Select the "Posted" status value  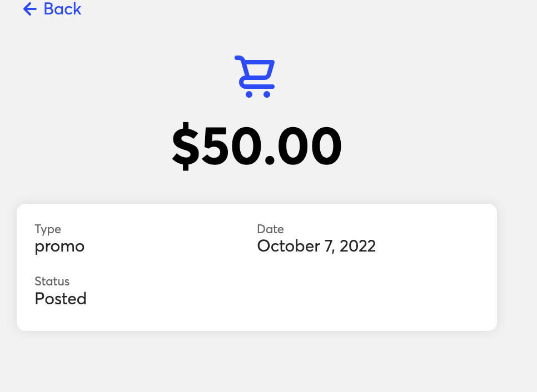tap(61, 299)
